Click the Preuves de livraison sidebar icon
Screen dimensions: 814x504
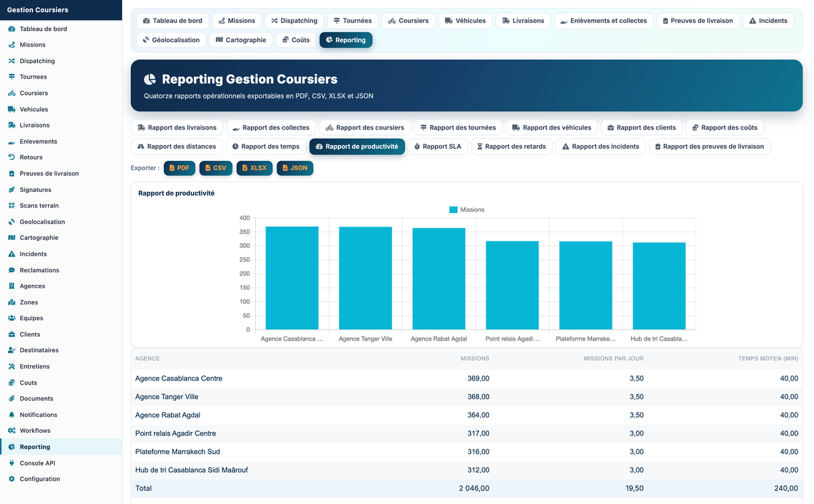click(x=12, y=174)
